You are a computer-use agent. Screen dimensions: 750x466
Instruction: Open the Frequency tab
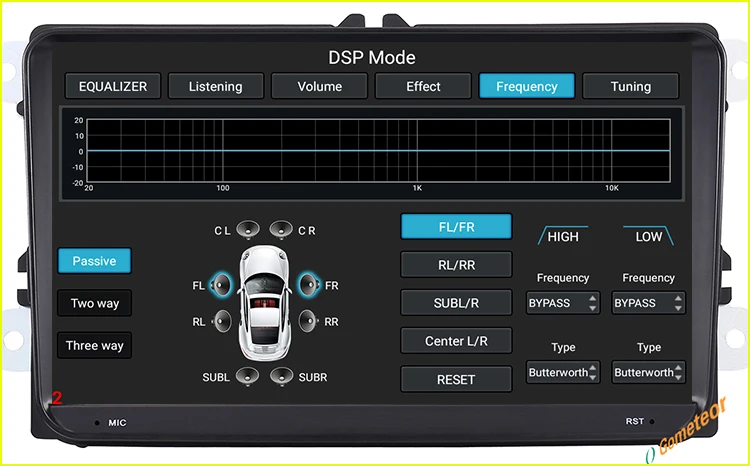pos(527,86)
